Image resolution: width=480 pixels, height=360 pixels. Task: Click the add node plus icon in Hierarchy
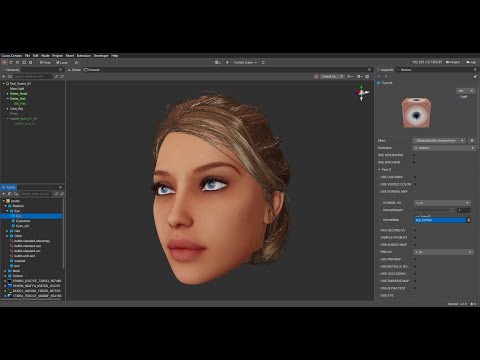pos(4,76)
